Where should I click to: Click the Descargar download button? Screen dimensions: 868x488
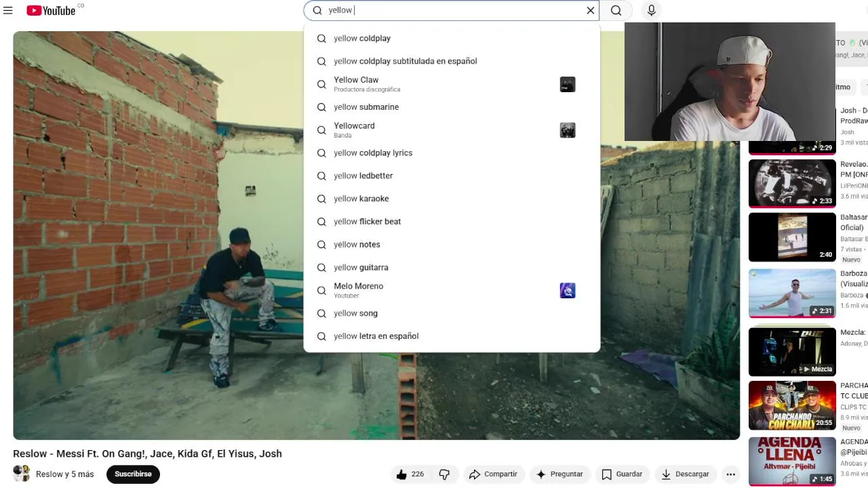pyautogui.click(x=685, y=474)
